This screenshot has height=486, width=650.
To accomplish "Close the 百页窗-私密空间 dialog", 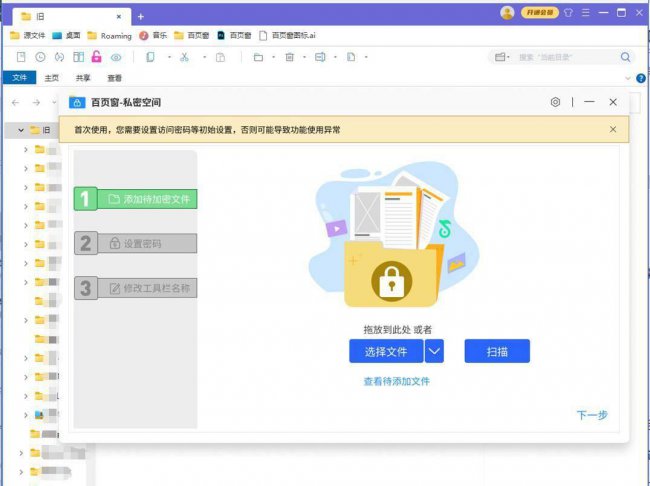I will [613, 102].
